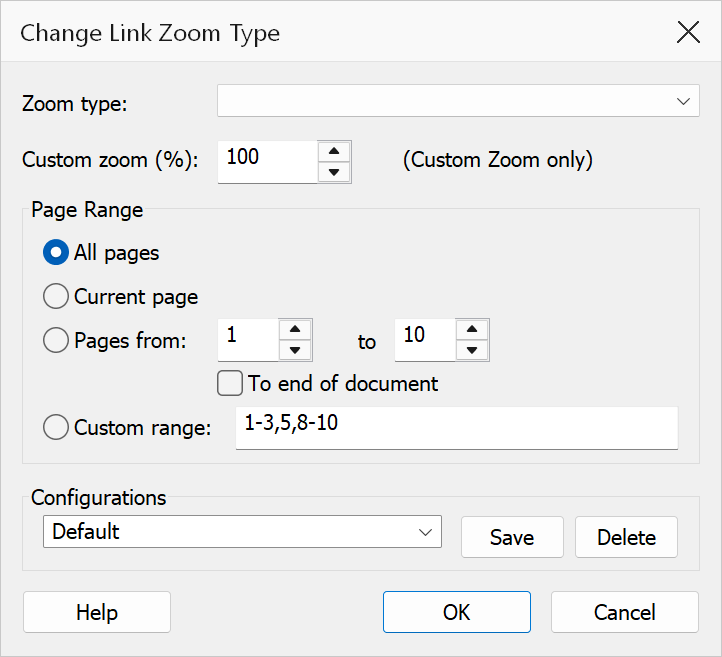Save the current configuration
Image resolution: width=722 pixels, height=657 pixels.
click(512, 537)
